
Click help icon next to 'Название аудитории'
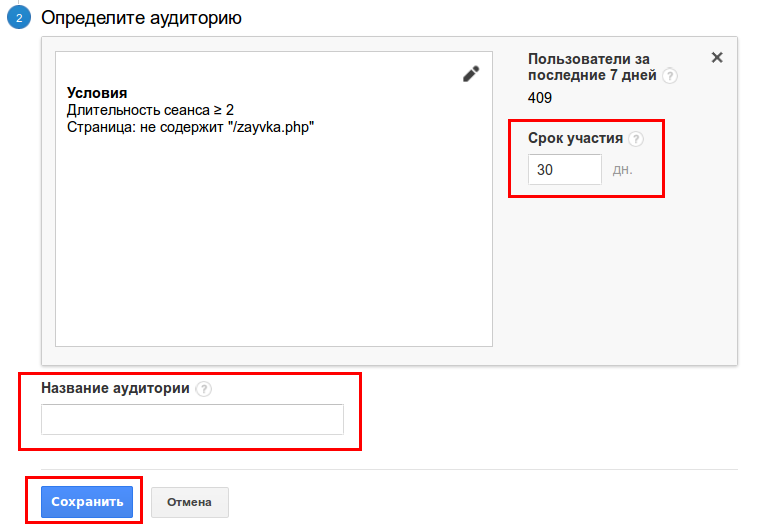(x=204, y=390)
